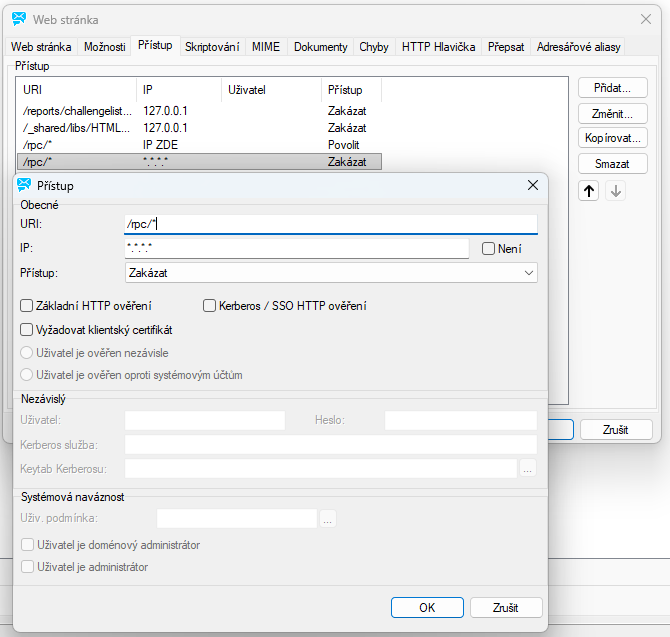The width and height of the screenshot is (670, 637).
Task: Click the URI column header
Action: tap(76, 90)
